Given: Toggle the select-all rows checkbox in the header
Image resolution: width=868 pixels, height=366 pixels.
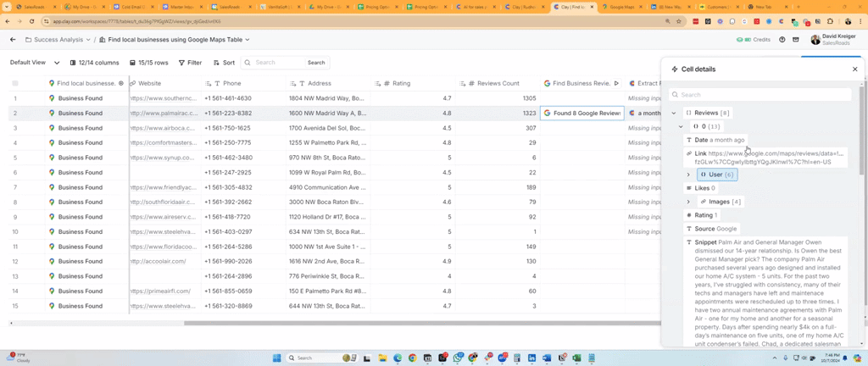Looking at the screenshot, I should [x=15, y=84].
